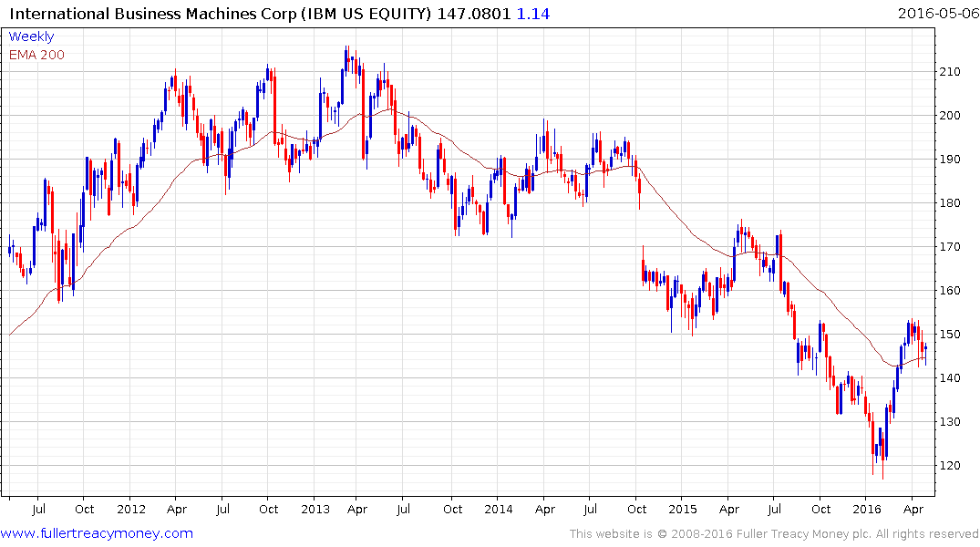Click the 150 price axis label
The image size is (980, 547).
950,335
